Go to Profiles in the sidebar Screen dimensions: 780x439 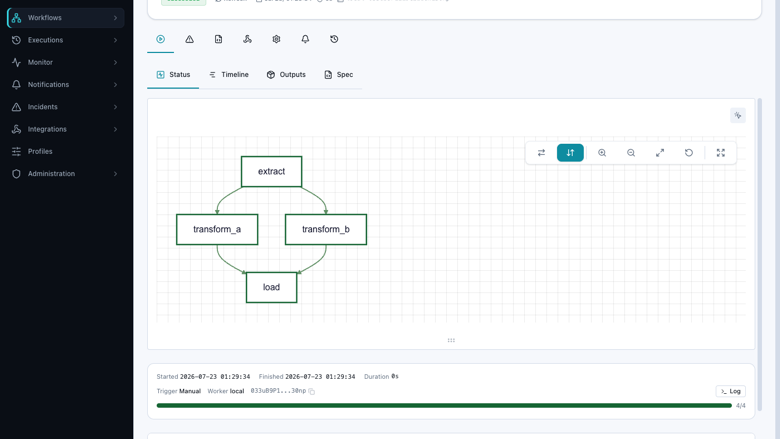pos(66,151)
